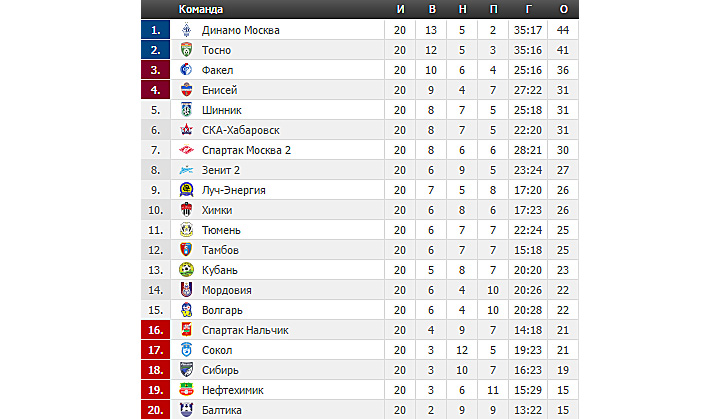Screen dimensions: 720x419
Task: Click the Нефтехимик club logo
Action: click(186, 390)
